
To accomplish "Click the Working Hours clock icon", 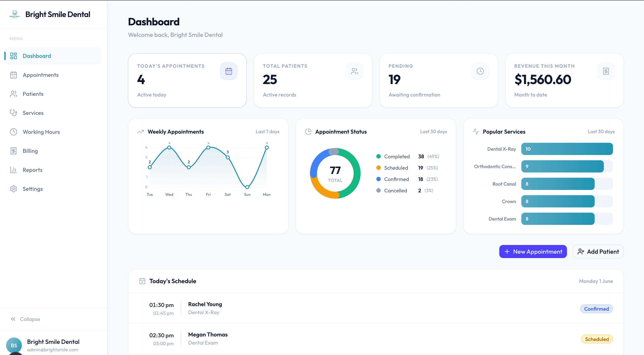I will coord(14,132).
